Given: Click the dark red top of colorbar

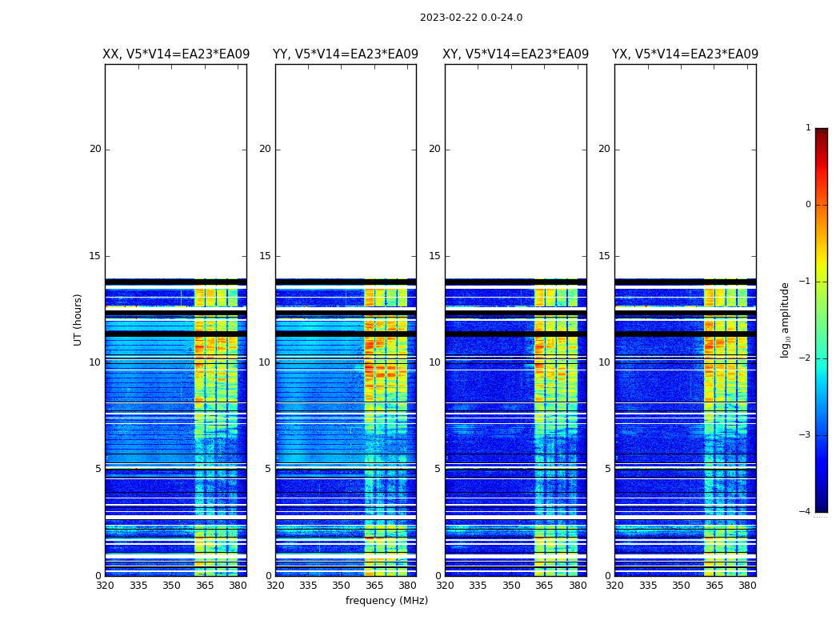Looking at the screenshot, I should pos(821,132).
